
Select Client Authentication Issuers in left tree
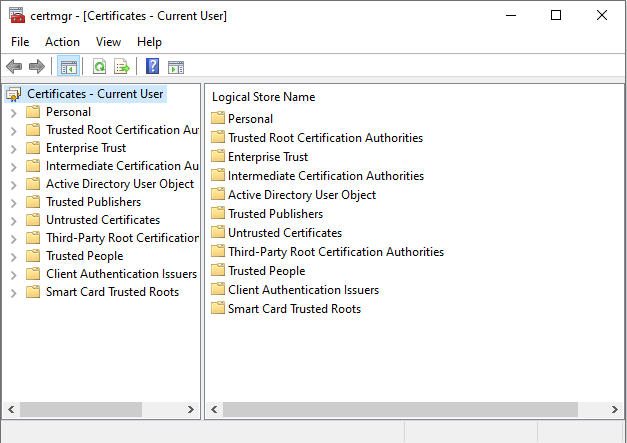click(x=122, y=274)
